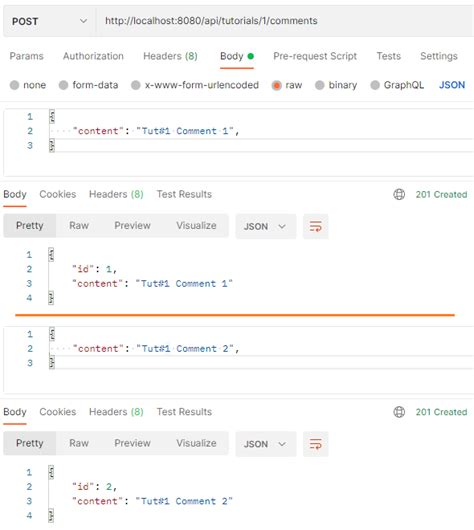Toggle the wrap lines icon in first response

[315, 226]
